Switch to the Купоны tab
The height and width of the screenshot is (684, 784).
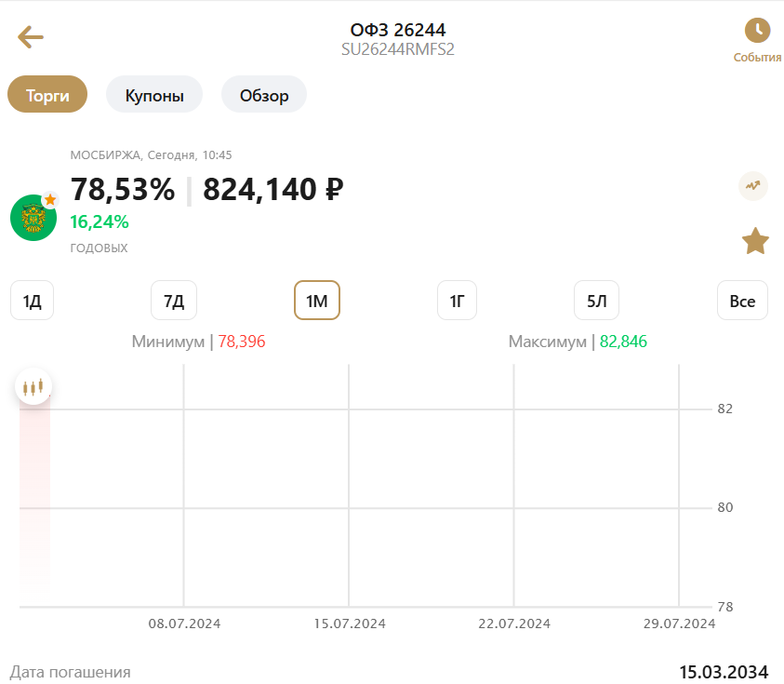tap(154, 94)
